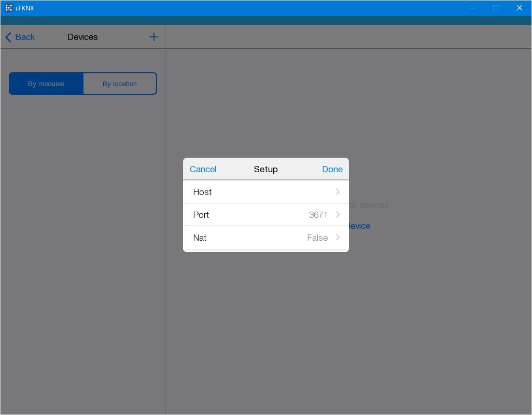
Task: Switch the device view to By modules
Action: 46,84
